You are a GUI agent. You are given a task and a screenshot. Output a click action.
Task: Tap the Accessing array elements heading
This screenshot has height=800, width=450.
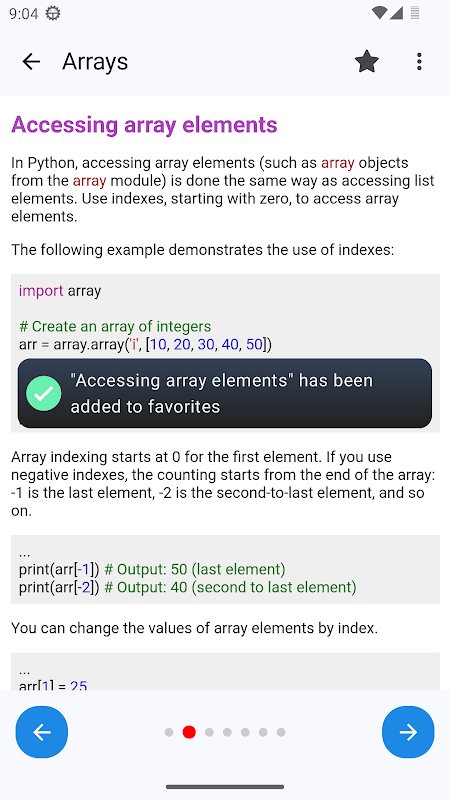[x=144, y=124]
